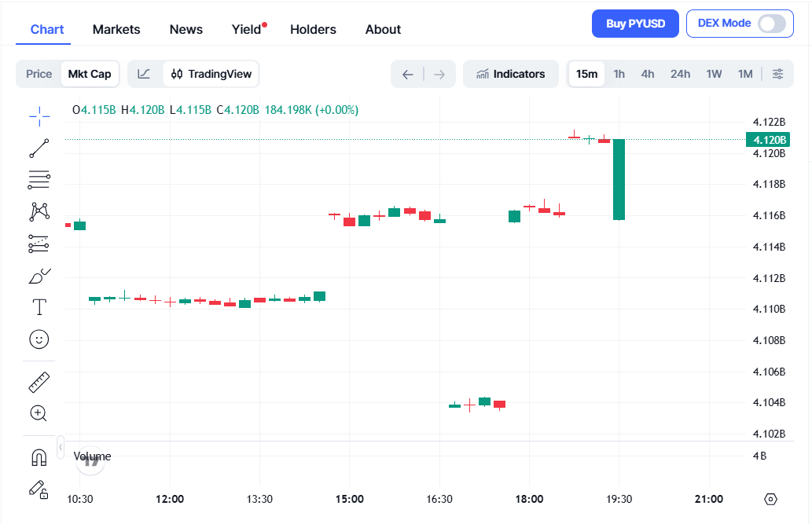Select the ruler measure tool

coord(39,382)
